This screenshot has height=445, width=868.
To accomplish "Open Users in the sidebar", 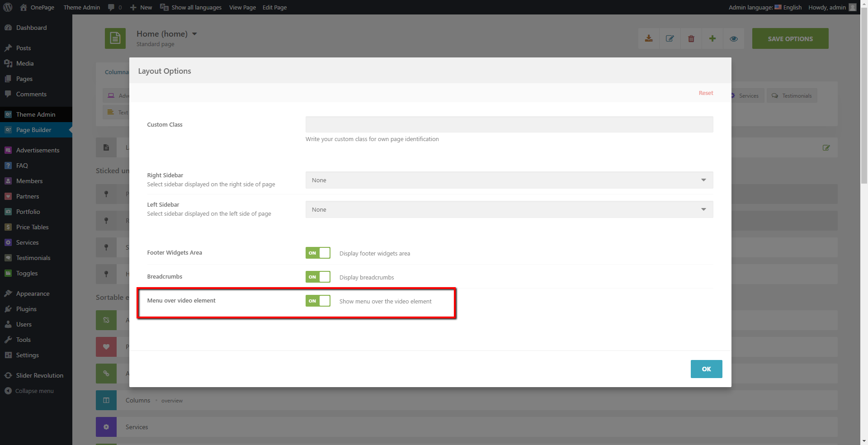I will click(x=36, y=324).
